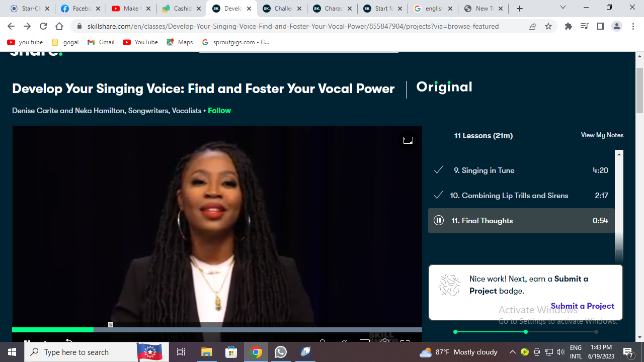Open a new browser tab
Viewport: 644px width, 362px height.
[520, 9]
